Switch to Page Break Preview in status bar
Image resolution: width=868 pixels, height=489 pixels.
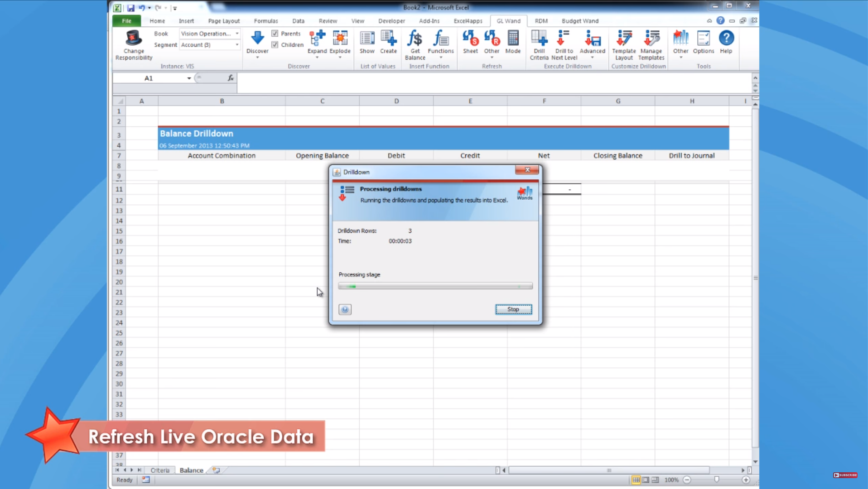tap(655, 480)
